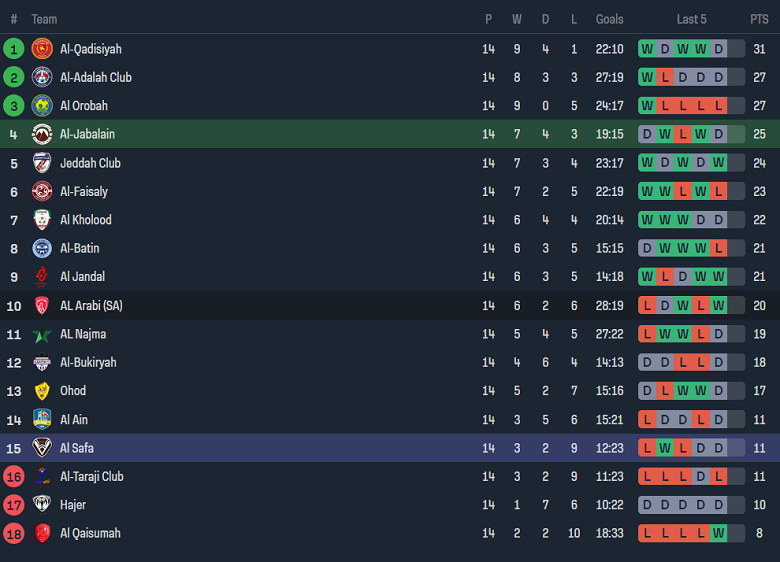Click Al Orobah's first W form box

click(647, 106)
